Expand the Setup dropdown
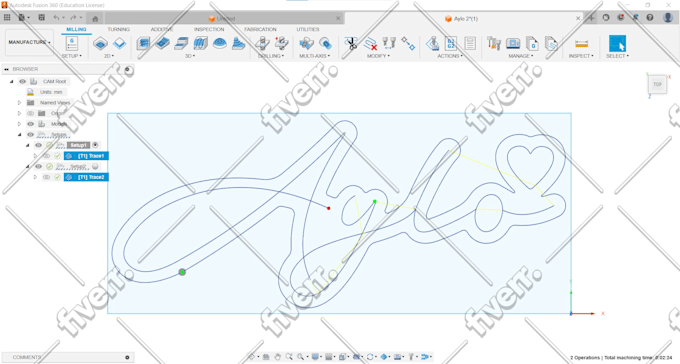The image size is (680, 364). tap(72, 56)
